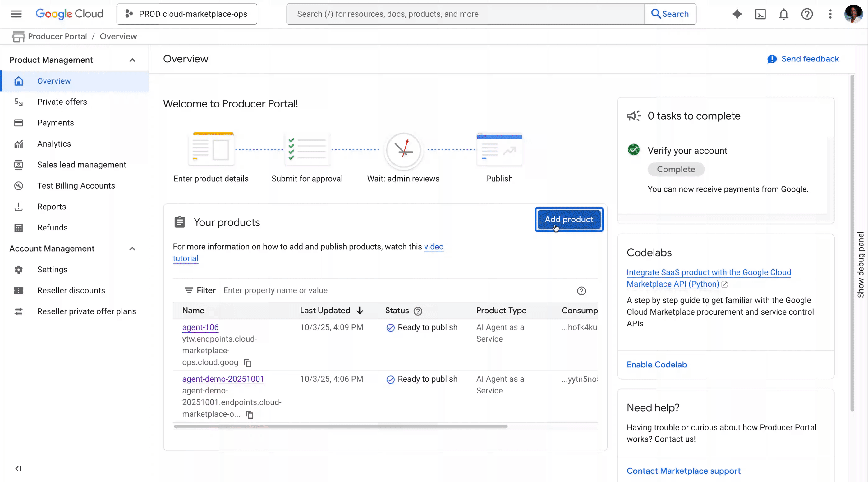Screen dimensions: 868x482
Task: Open the agent-demo-20251001 product link
Action: pos(223,379)
